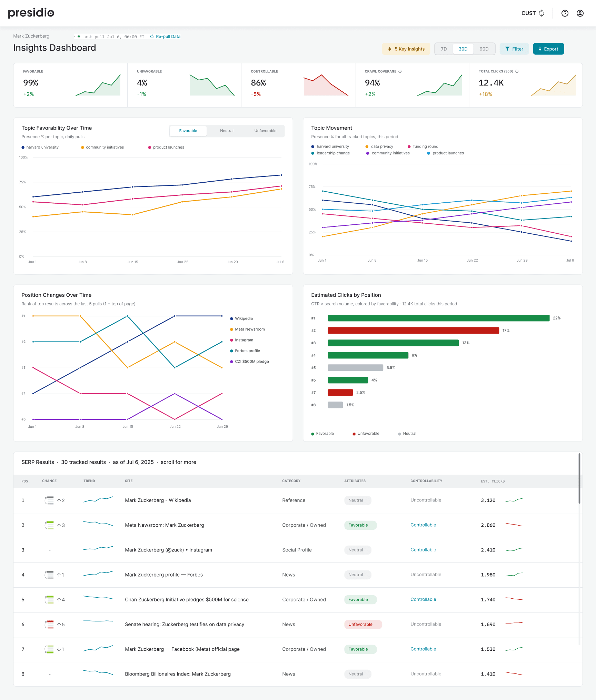Sort by CONTROLLABILITY column header
Screen dimensions: 596x700
pos(426,481)
